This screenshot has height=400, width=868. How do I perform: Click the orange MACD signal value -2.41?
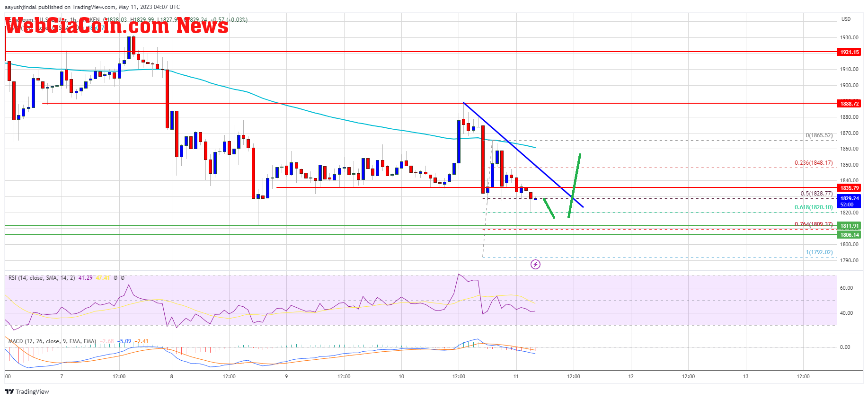(142, 341)
